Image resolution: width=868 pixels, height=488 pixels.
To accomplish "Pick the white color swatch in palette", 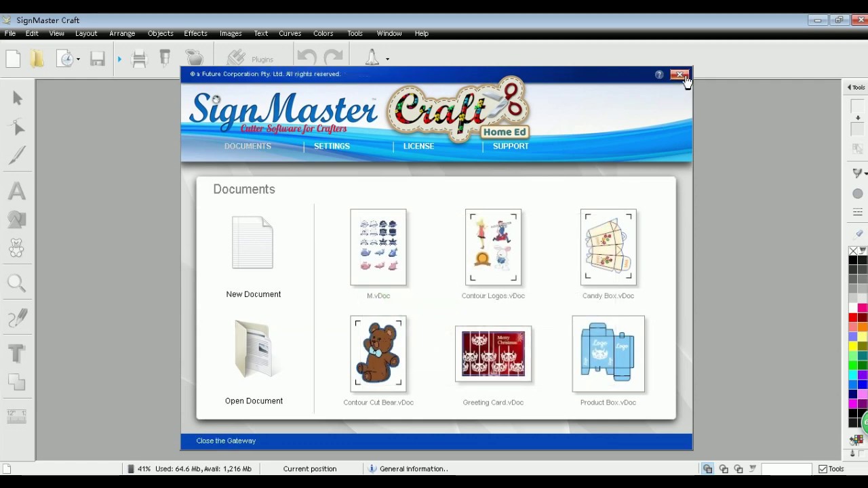I will coord(853,308).
